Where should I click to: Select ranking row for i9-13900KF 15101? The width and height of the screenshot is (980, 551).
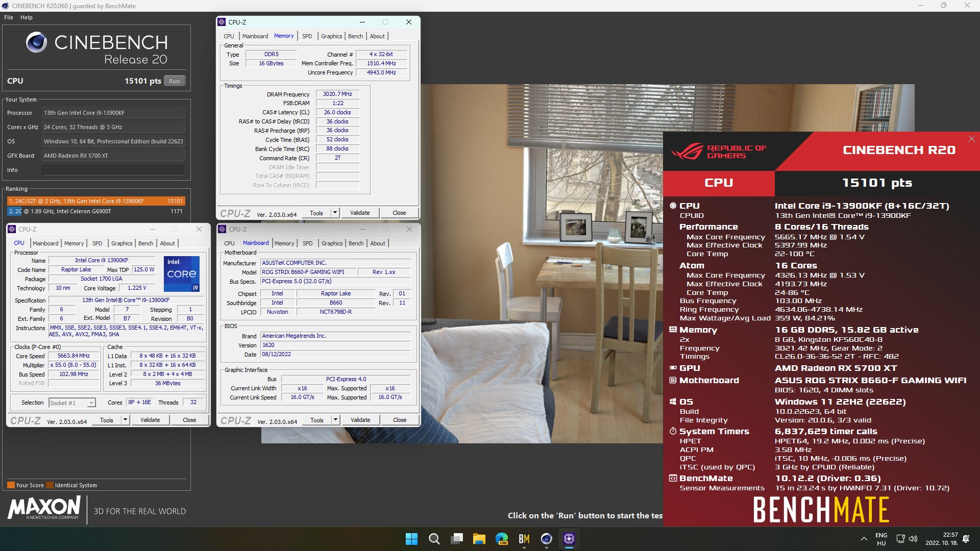[95, 201]
